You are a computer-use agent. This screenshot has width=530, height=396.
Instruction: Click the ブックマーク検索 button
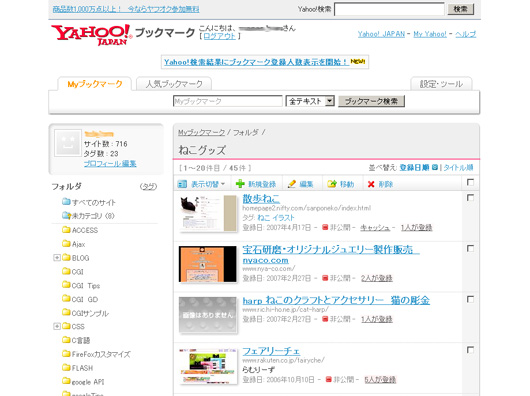(371, 101)
